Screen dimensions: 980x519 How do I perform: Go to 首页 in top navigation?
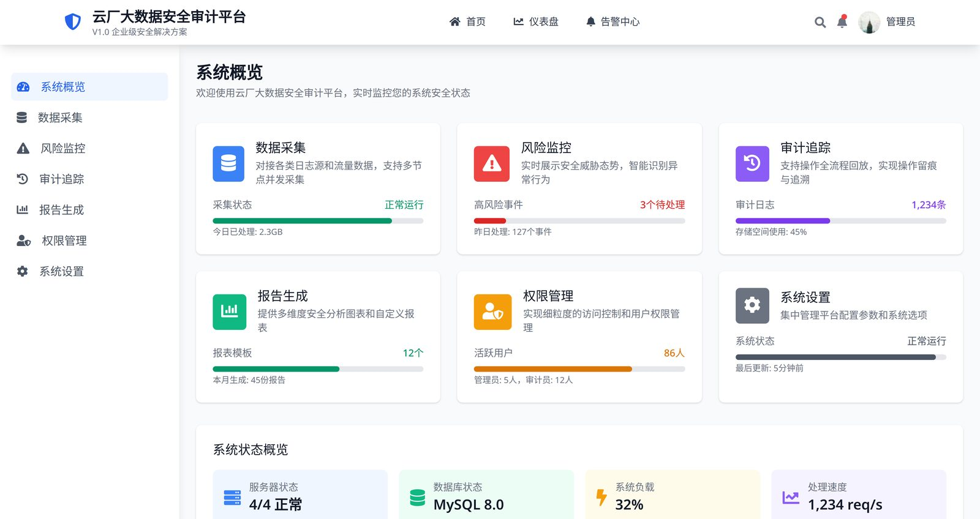467,22
